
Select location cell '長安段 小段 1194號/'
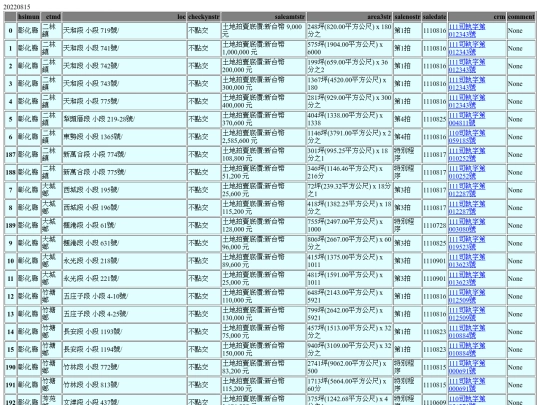(x=124, y=350)
